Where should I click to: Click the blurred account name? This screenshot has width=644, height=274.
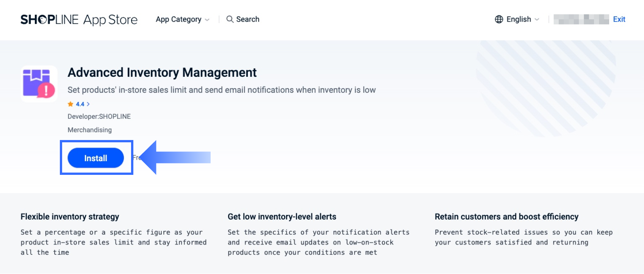point(581,19)
